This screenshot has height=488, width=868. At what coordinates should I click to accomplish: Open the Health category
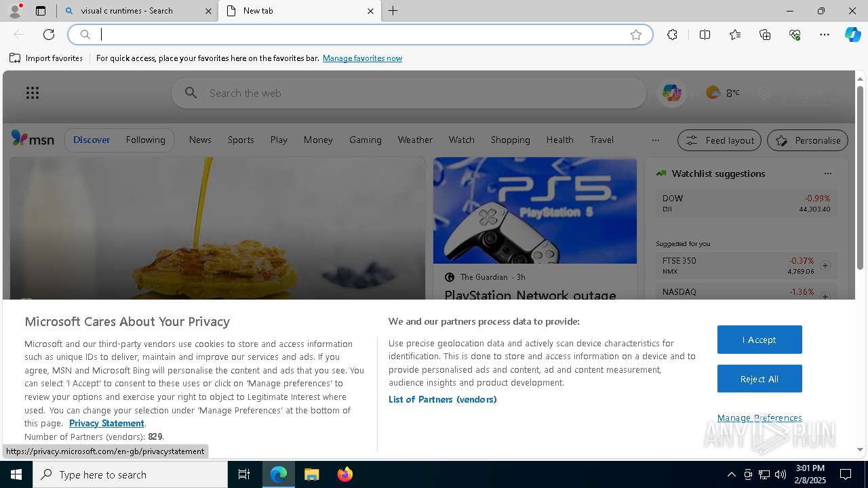(x=559, y=140)
